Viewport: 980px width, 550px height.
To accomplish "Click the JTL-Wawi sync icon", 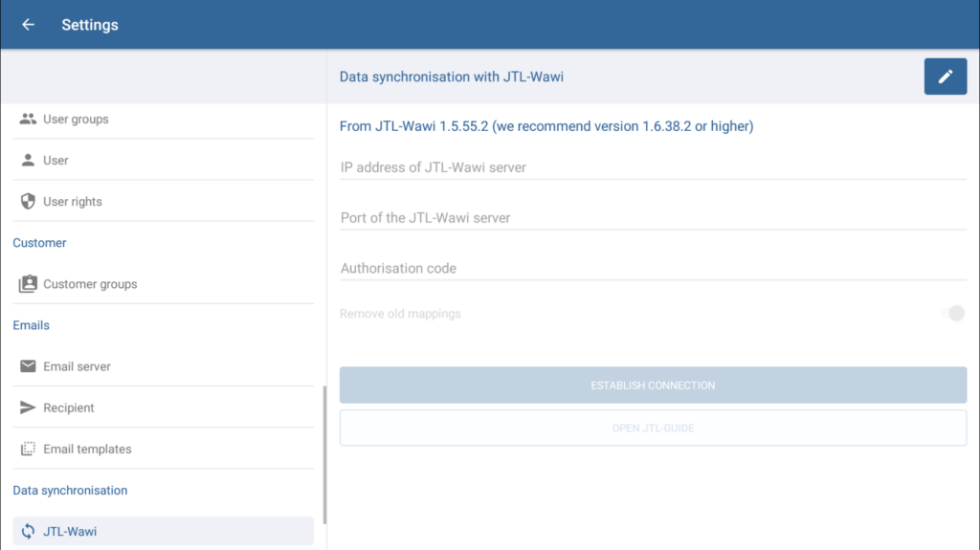I will tap(28, 531).
